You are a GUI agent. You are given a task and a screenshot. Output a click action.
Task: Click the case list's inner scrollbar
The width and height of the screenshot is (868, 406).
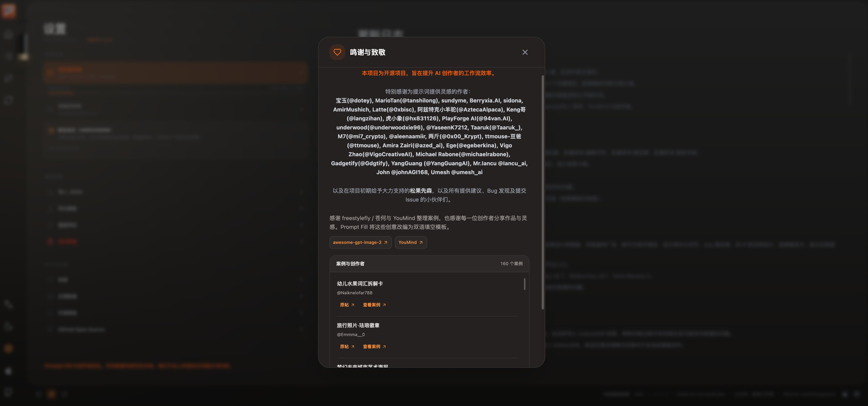click(524, 284)
